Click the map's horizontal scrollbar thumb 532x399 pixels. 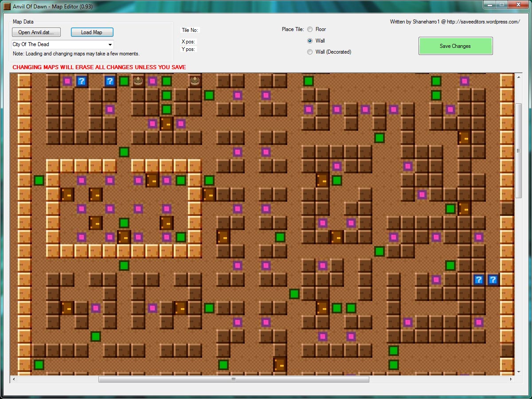click(x=234, y=379)
